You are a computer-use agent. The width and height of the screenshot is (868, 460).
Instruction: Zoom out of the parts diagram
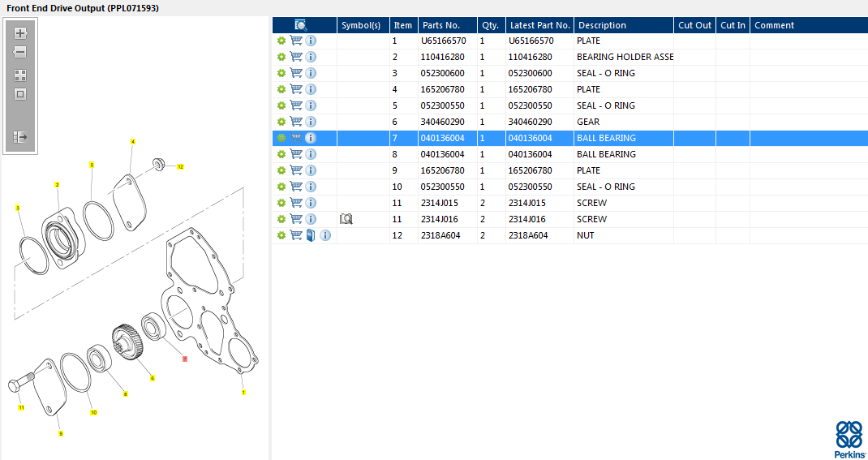click(20, 52)
